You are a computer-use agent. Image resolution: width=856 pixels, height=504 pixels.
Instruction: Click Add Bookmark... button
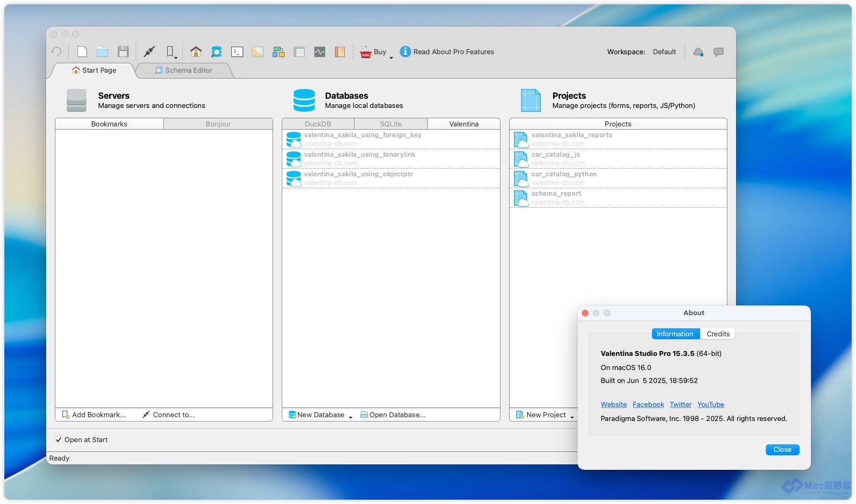94,414
